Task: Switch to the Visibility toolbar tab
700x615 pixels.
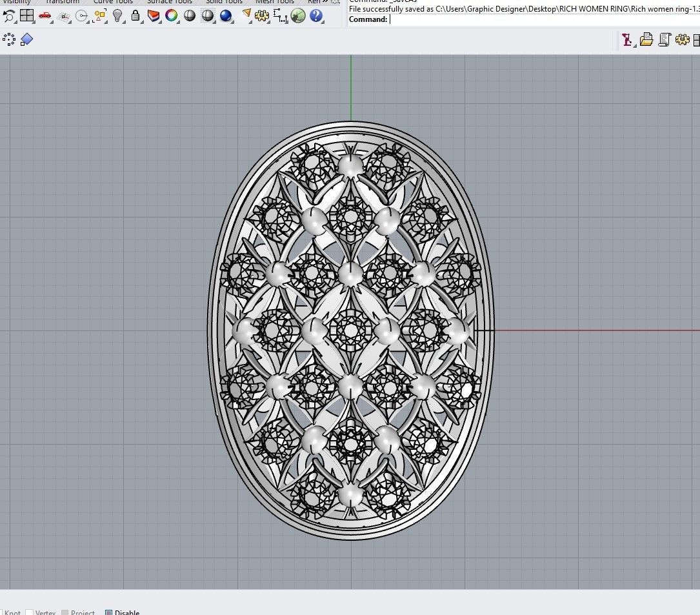Action: point(17,2)
